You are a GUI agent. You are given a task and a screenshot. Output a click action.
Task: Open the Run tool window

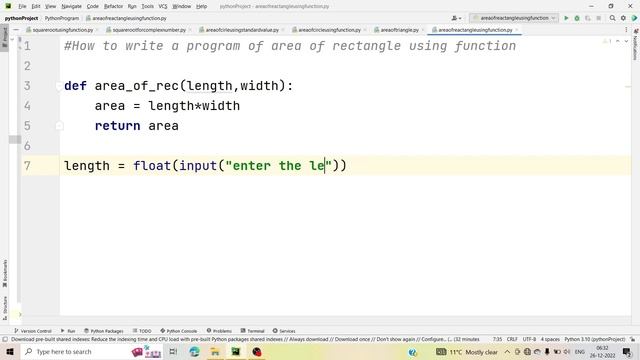(x=68, y=331)
